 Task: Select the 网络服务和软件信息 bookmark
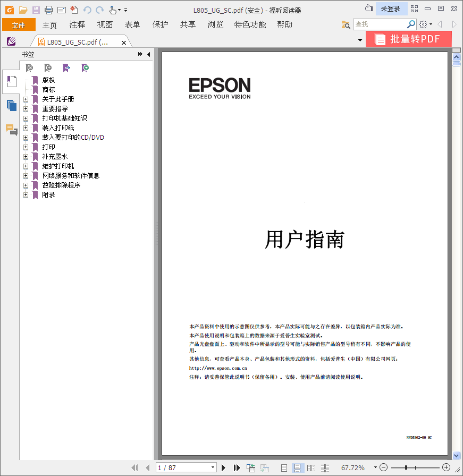pyautogui.click(x=71, y=176)
